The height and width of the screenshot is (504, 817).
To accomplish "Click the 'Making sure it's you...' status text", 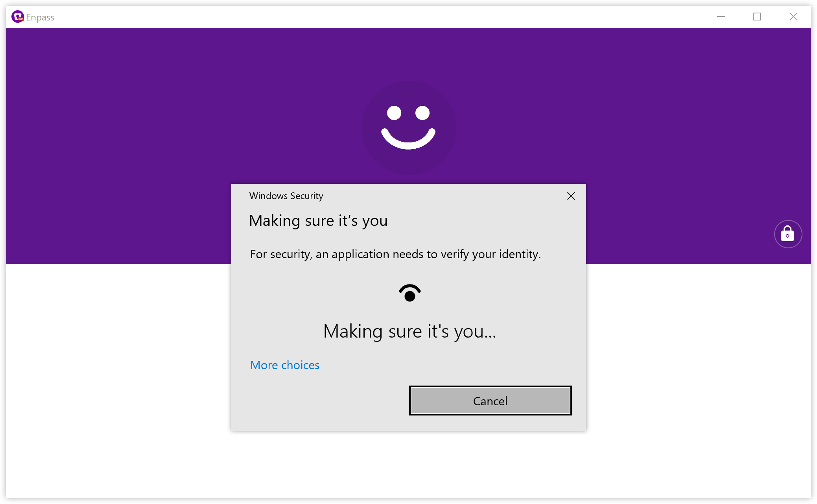I will click(409, 331).
